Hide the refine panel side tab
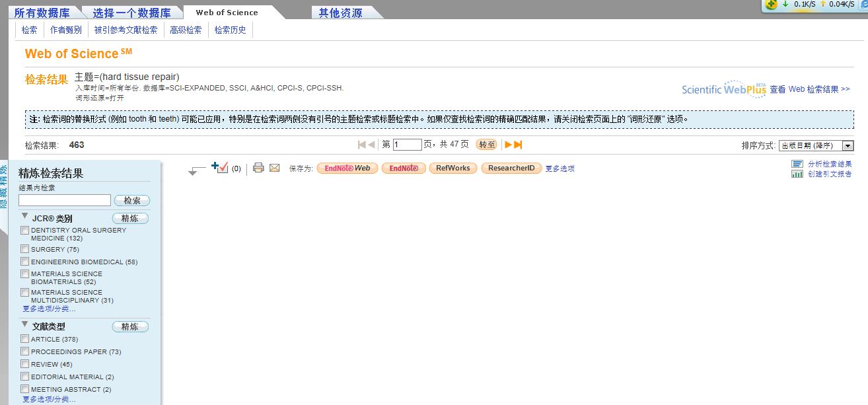This screenshot has height=405, width=868. (3, 186)
